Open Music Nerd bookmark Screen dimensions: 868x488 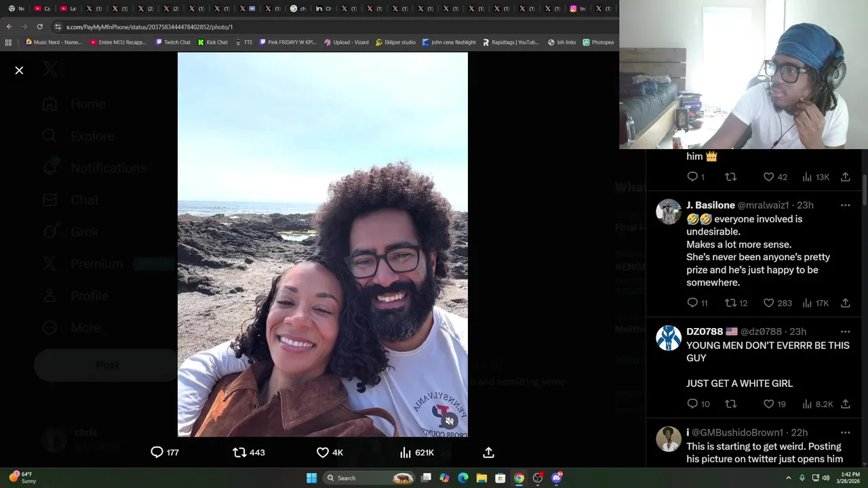(x=53, y=42)
